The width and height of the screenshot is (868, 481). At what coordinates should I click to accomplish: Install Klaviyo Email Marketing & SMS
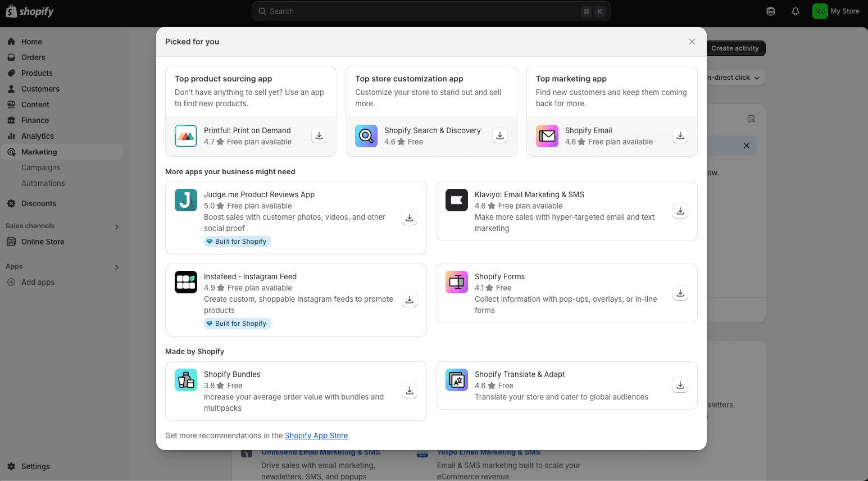pyautogui.click(x=680, y=211)
